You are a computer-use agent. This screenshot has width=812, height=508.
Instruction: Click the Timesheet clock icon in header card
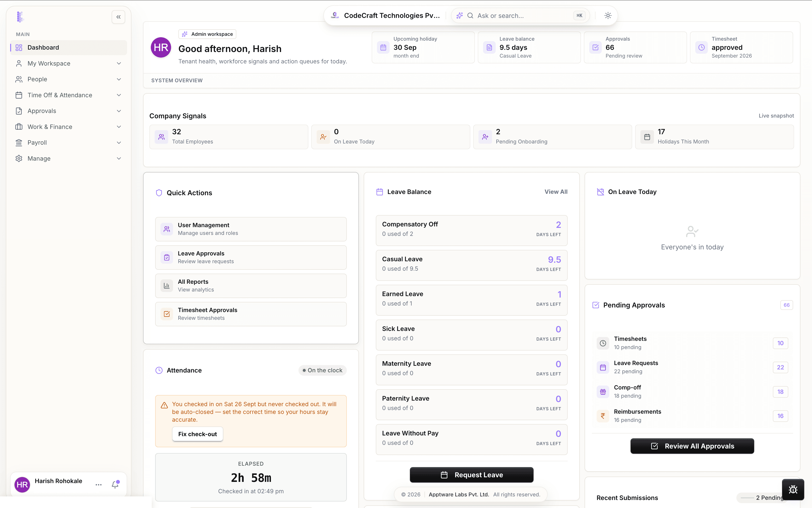point(701,47)
